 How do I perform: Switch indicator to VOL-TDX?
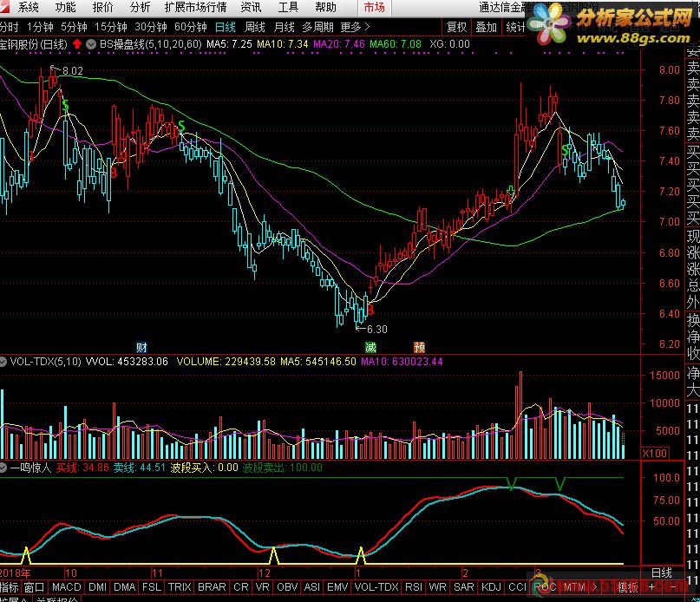(376, 586)
